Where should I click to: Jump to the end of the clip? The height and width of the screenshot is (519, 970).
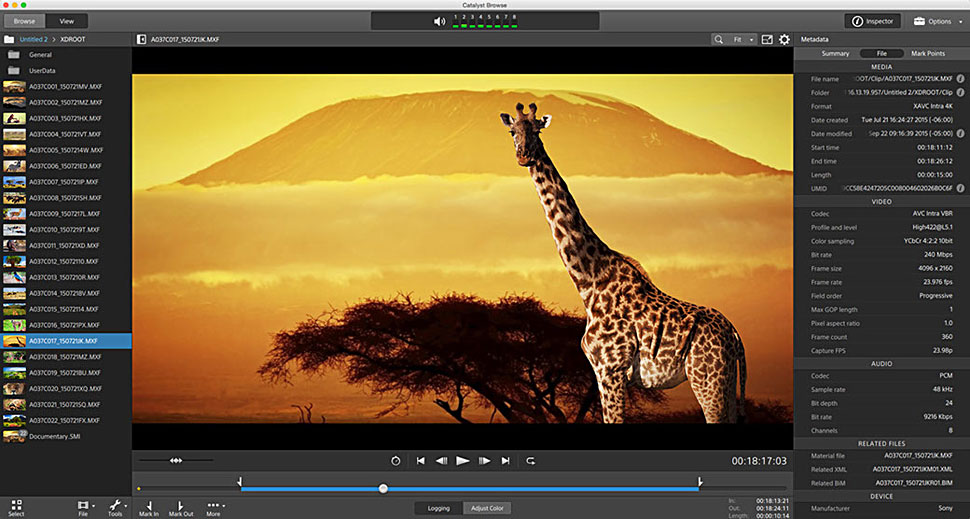505,461
